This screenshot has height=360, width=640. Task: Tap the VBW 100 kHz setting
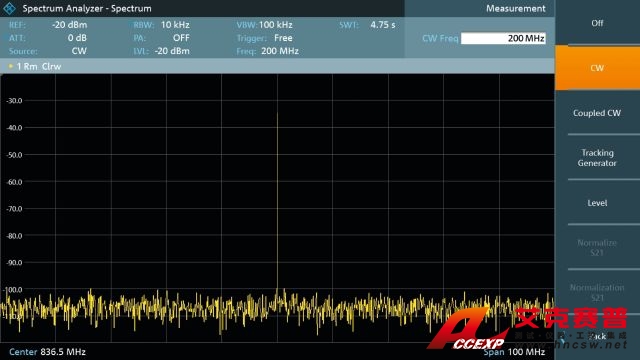pos(264,25)
